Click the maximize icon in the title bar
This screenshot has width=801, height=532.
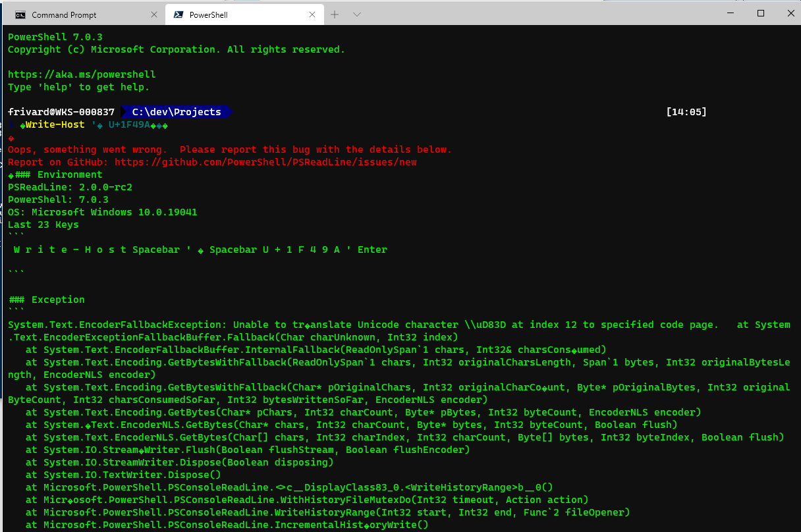[x=760, y=13]
